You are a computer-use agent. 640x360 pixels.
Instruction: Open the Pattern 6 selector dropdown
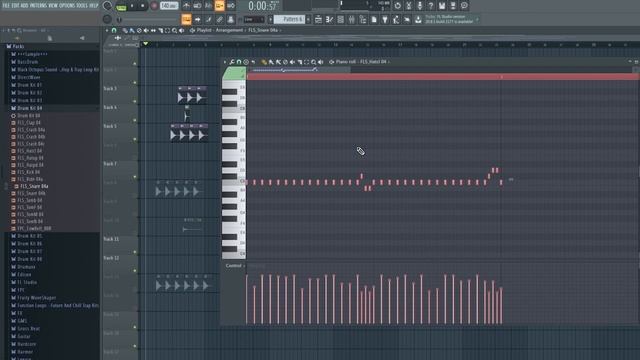289,19
